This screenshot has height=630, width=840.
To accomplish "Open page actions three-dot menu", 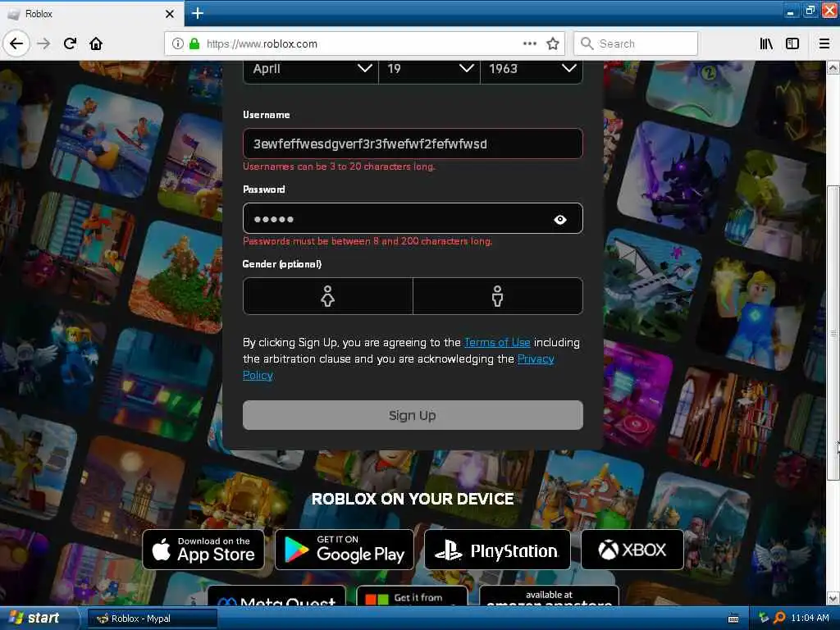I will pos(529,43).
